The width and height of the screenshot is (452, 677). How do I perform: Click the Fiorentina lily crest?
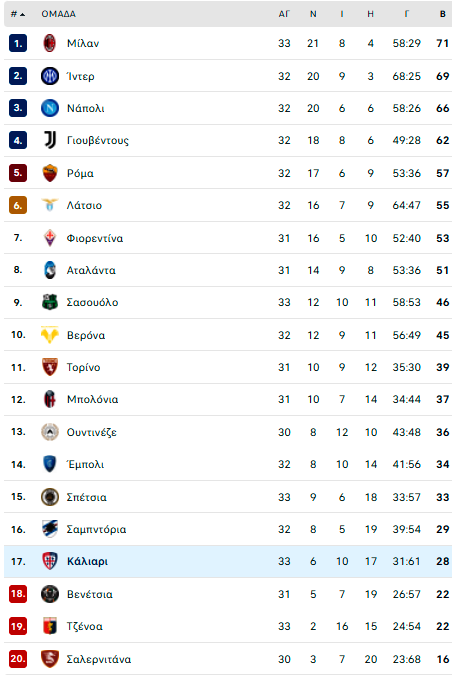(50, 238)
